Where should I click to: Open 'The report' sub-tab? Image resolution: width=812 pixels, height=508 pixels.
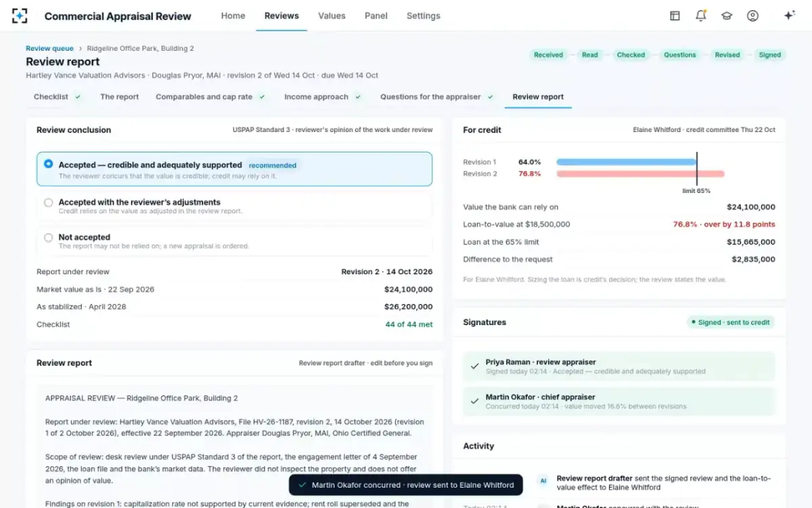click(x=120, y=97)
